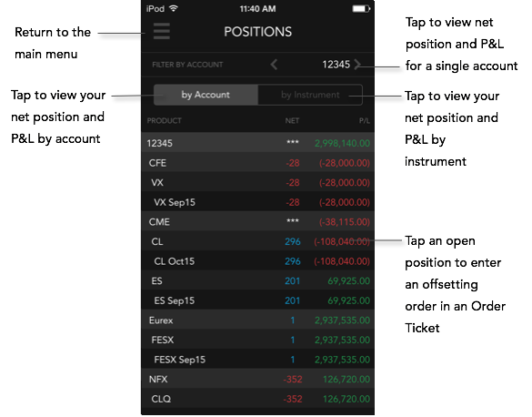
Task: Tap the previous account left chevron
Action: coord(274,64)
